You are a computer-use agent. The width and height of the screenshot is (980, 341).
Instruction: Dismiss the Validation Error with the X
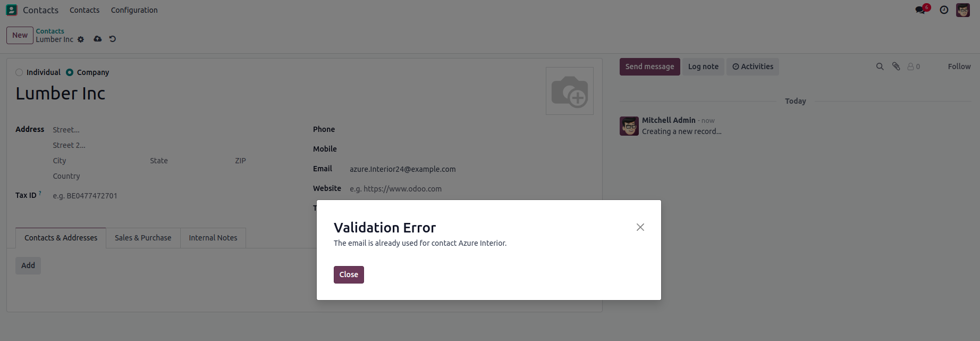[640, 227]
